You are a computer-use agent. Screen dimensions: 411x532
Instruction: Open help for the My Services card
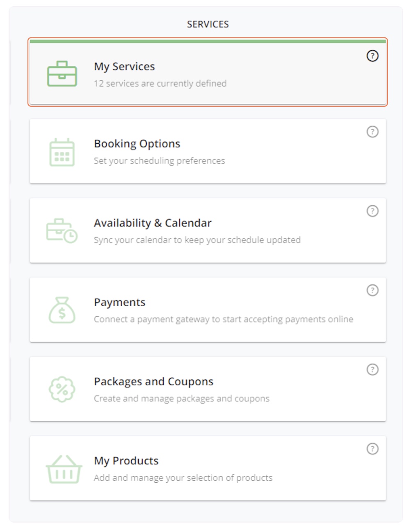[x=372, y=56]
